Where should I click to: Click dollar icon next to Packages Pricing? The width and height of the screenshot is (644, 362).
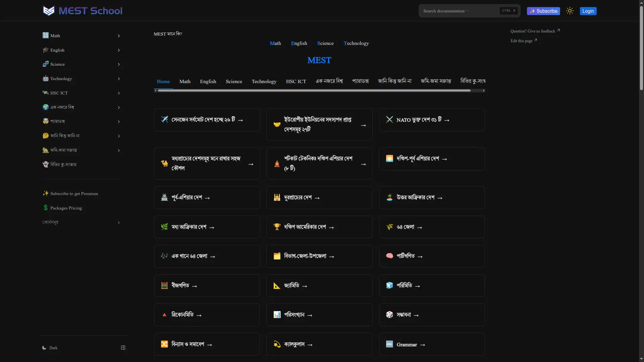(46, 208)
